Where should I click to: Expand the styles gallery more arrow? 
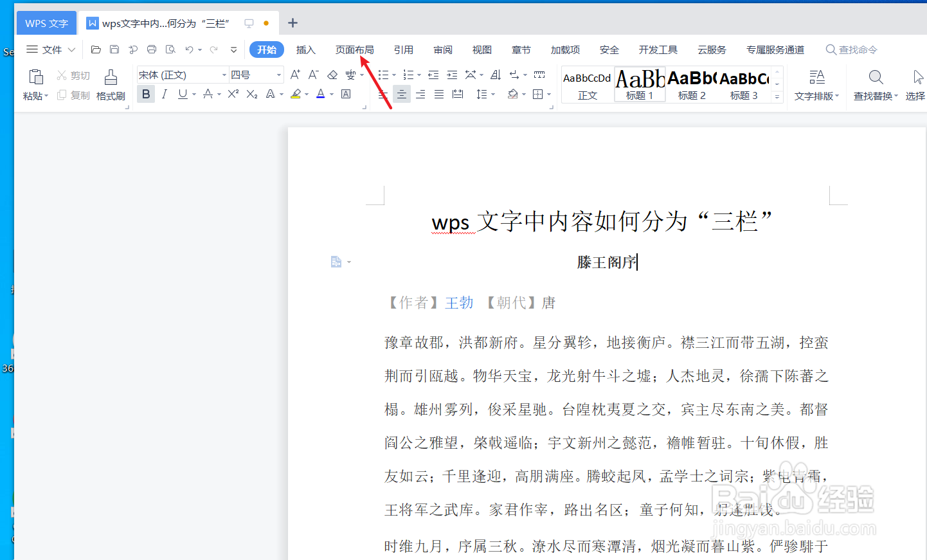[x=777, y=97]
